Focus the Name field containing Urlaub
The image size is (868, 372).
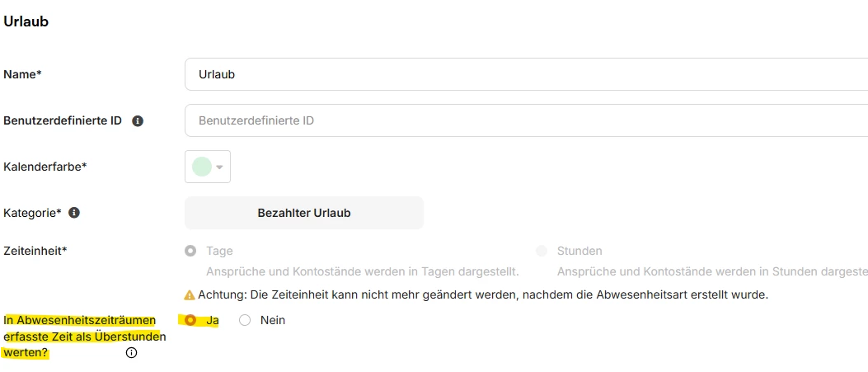click(x=528, y=74)
